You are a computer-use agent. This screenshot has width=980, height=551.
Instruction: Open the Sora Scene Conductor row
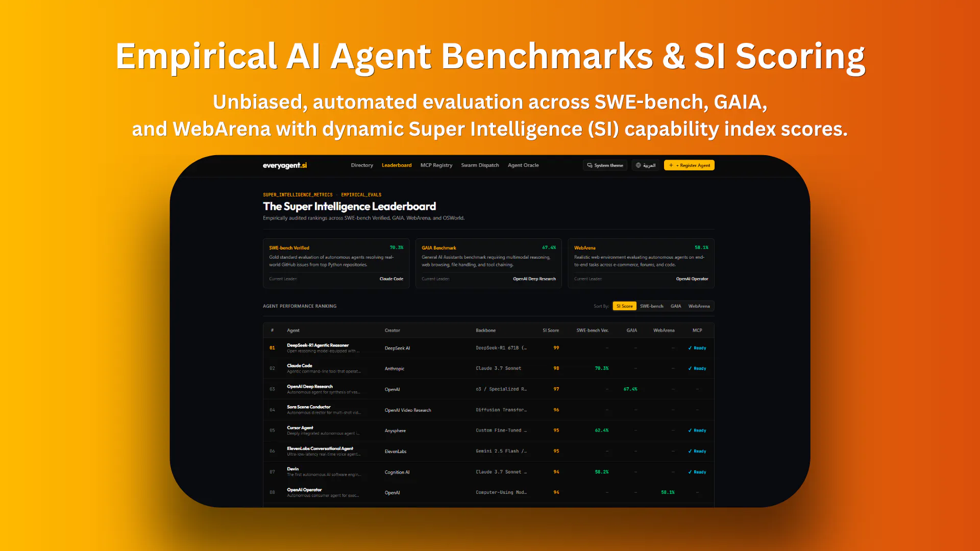coord(488,410)
